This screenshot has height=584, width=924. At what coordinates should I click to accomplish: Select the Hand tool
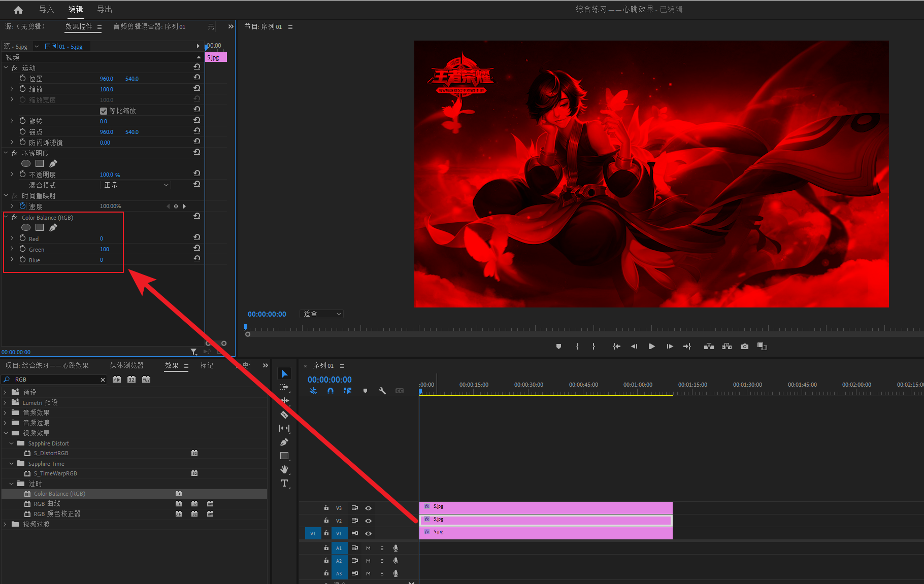pyautogui.click(x=284, y=469)
